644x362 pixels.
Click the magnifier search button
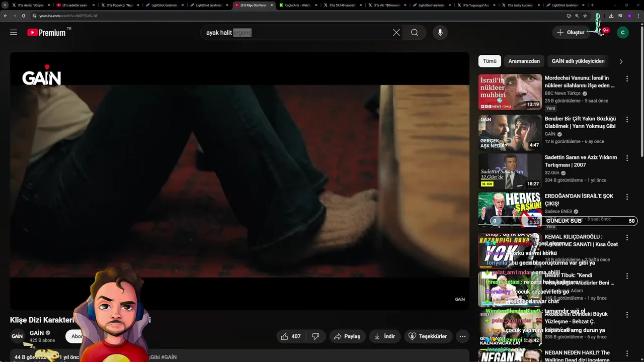tap(414, 32)
